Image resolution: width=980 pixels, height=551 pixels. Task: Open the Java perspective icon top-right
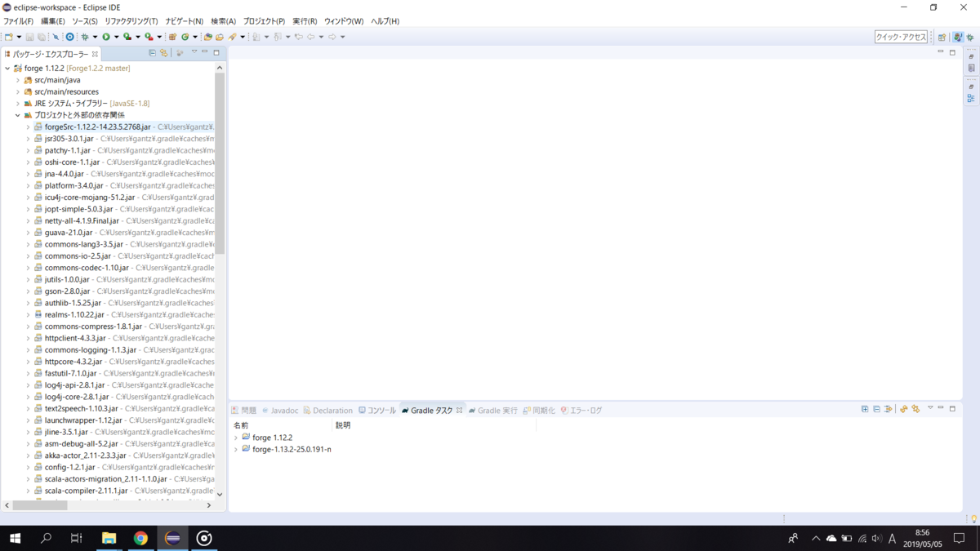click(958, 37)
